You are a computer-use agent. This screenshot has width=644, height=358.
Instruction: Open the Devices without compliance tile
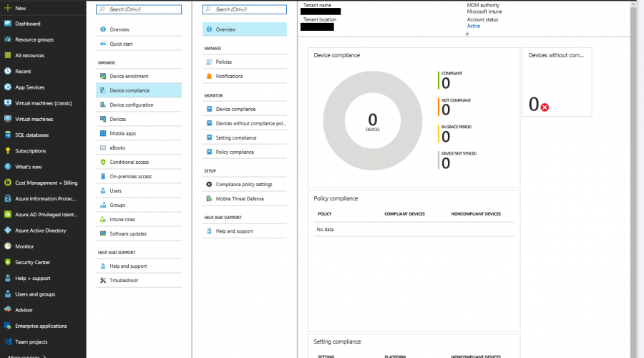click(x=557, y=82)
